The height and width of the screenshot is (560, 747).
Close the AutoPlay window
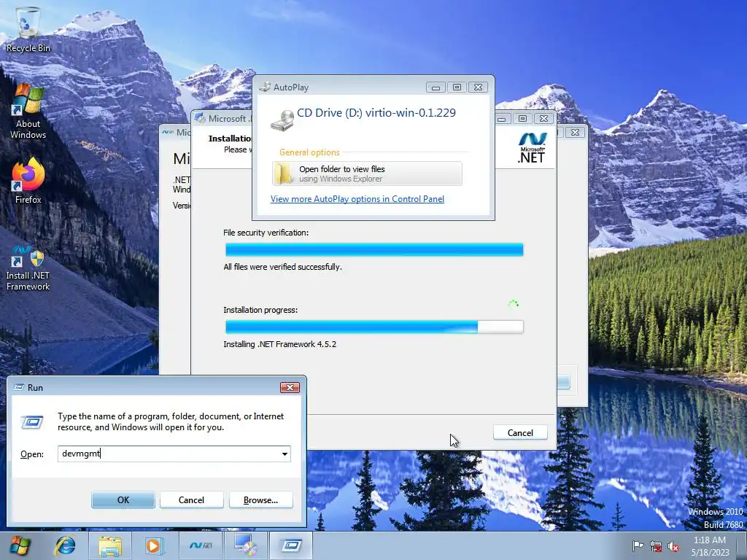(x=478, y=87)
